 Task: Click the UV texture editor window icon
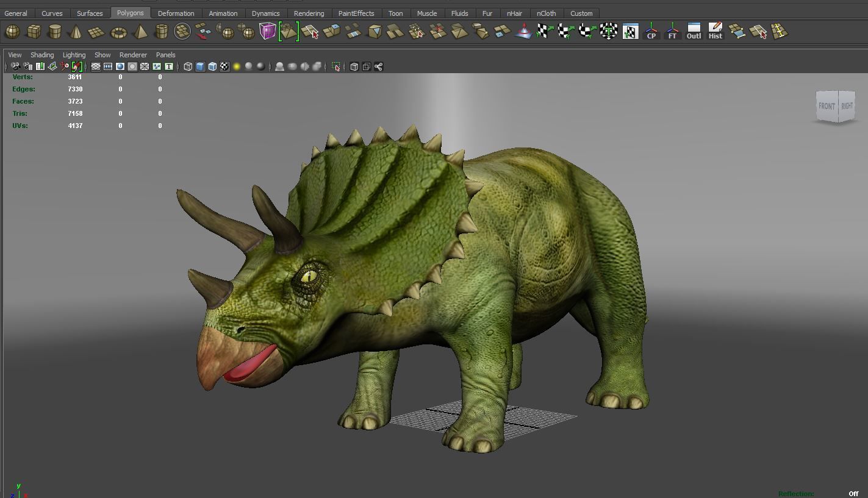[x=630, y=31]
